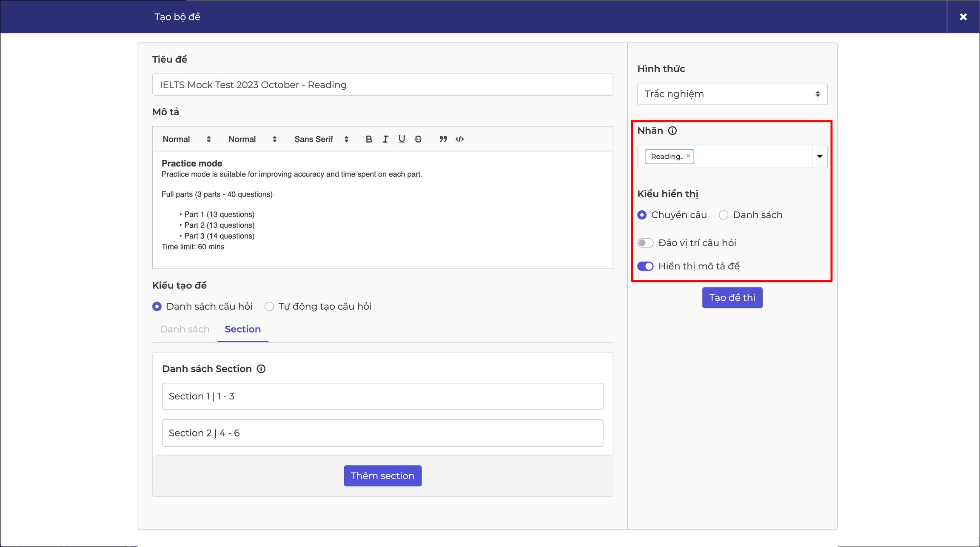Insert code block via code icon
This screenshot has height=547, width=980.
(459, 139)
